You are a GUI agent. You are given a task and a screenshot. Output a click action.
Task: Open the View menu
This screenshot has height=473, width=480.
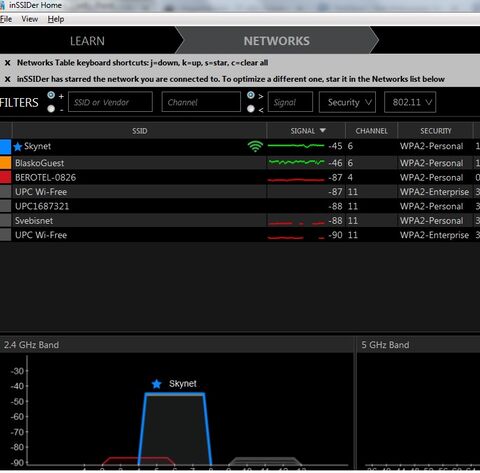coord(30,19)
